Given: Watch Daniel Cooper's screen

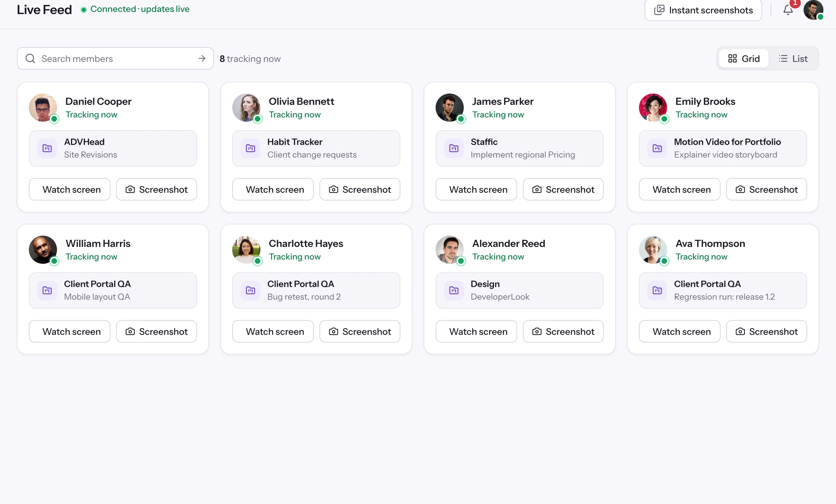Looking at the screenshot, I should pos(70,189).
